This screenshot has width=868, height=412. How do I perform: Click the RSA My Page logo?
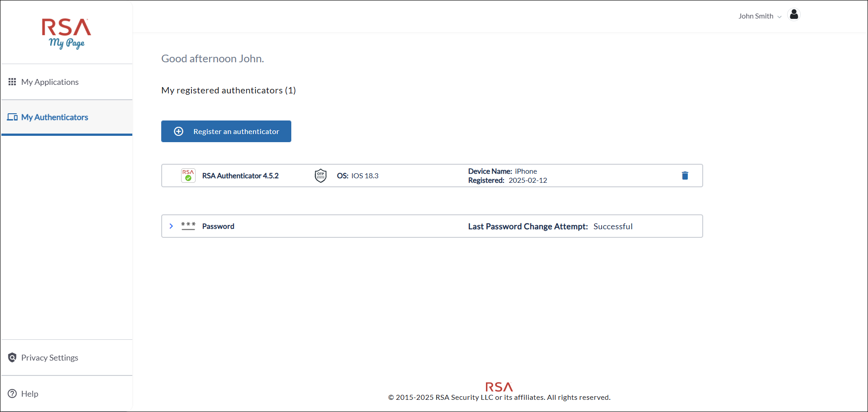tap(66, 33)
